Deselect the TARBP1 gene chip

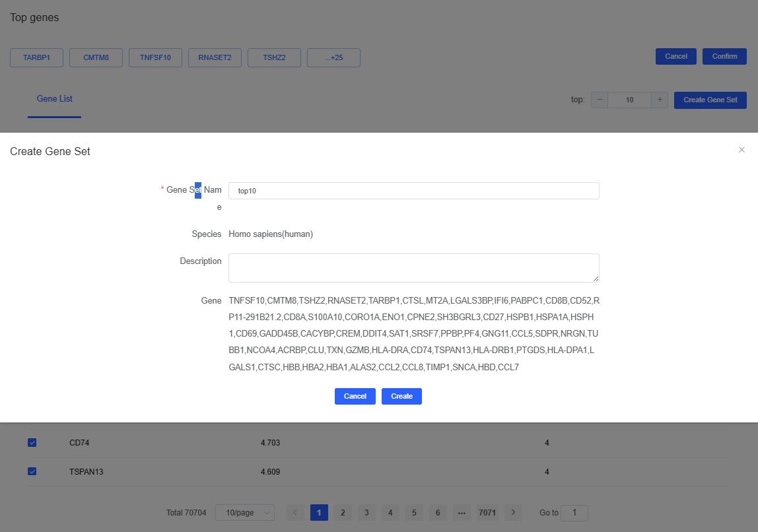(36, 57)
